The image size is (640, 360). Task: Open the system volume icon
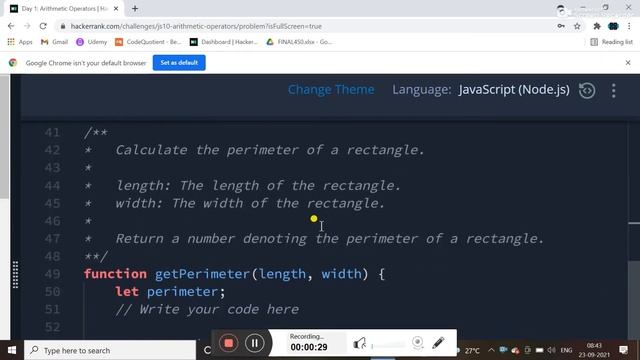tap(551, 350)
